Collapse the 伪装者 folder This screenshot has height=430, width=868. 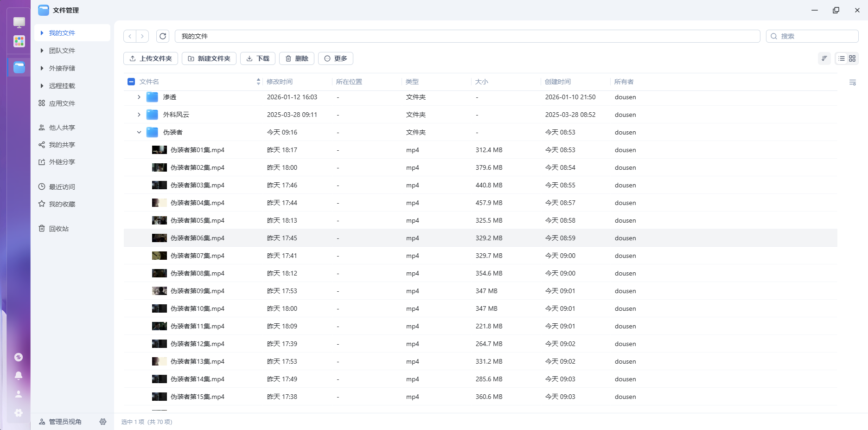click(139, 132)
